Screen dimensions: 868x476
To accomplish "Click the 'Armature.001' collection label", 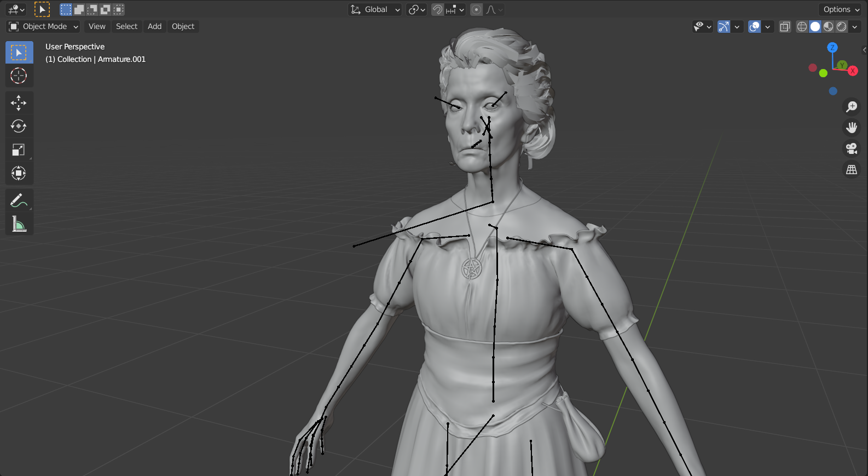I will (x=121, y=59).
